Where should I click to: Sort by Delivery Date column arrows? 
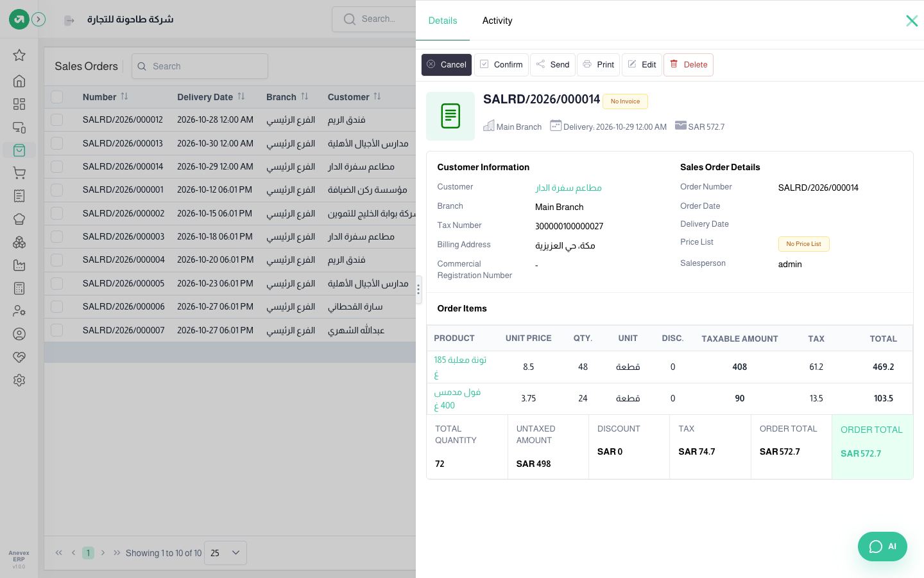pos(241,96)
